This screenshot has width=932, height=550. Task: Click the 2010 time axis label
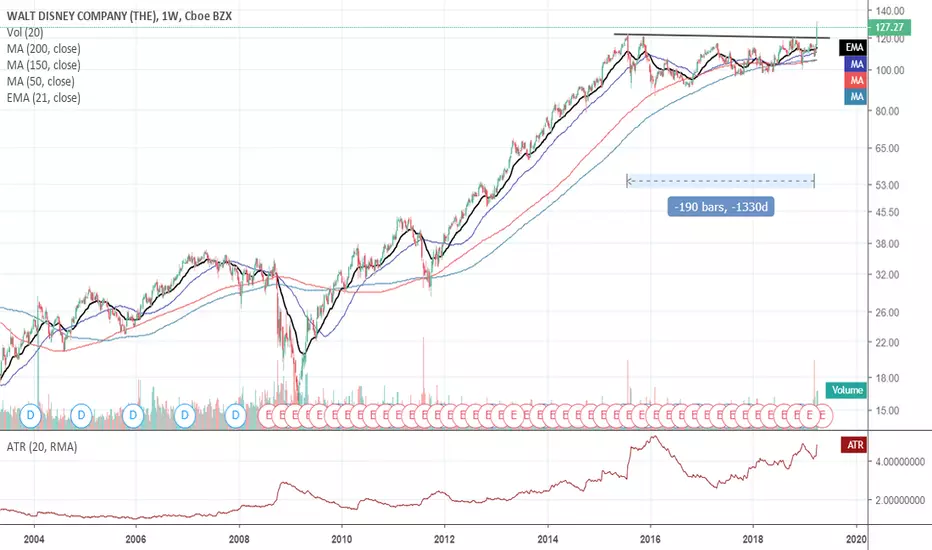[342, 539]
